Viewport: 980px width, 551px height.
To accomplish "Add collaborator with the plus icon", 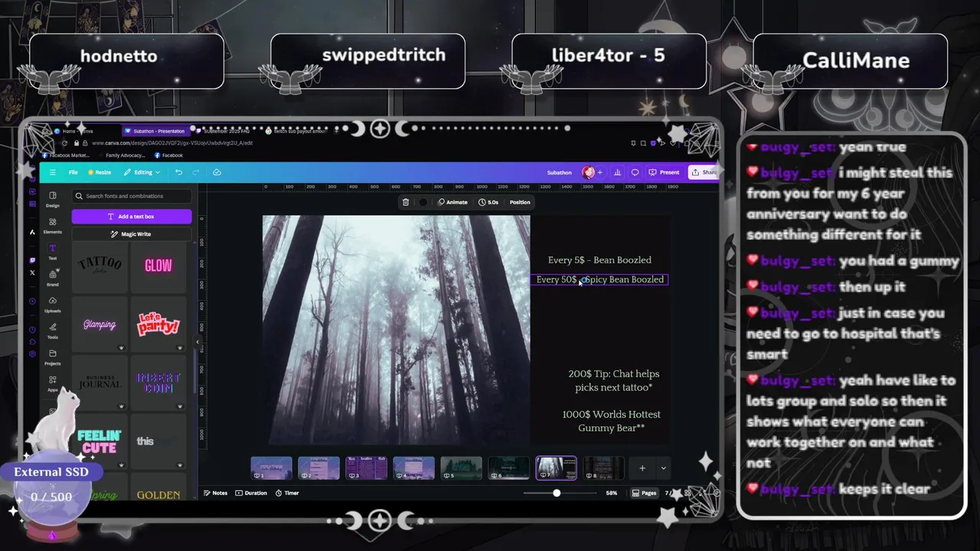I will tap(600, 172).
